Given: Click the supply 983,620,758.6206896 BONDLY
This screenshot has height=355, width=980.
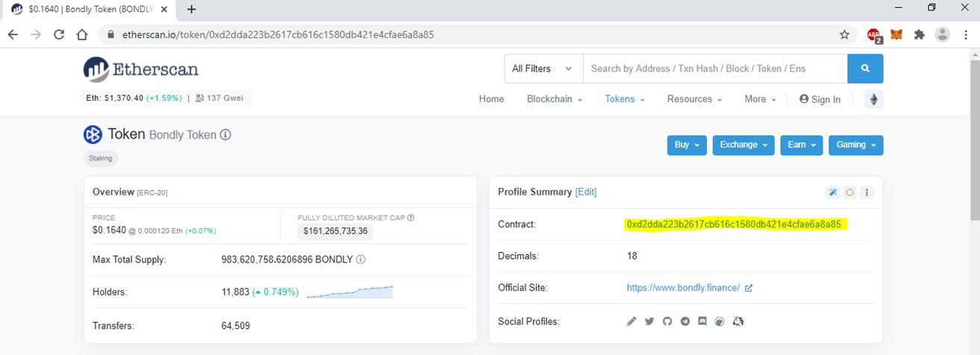Looking at the screenshot, I should 287,260.
